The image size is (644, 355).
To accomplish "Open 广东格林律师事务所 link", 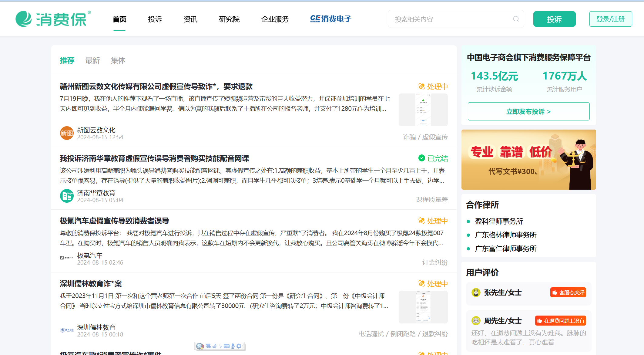I will (506, 235).
